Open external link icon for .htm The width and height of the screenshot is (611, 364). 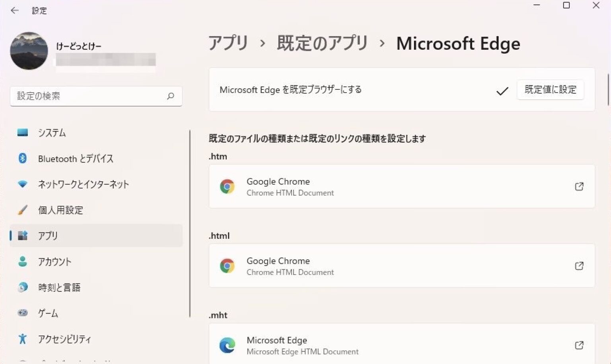pyautogui.click(x=579, y=186)
